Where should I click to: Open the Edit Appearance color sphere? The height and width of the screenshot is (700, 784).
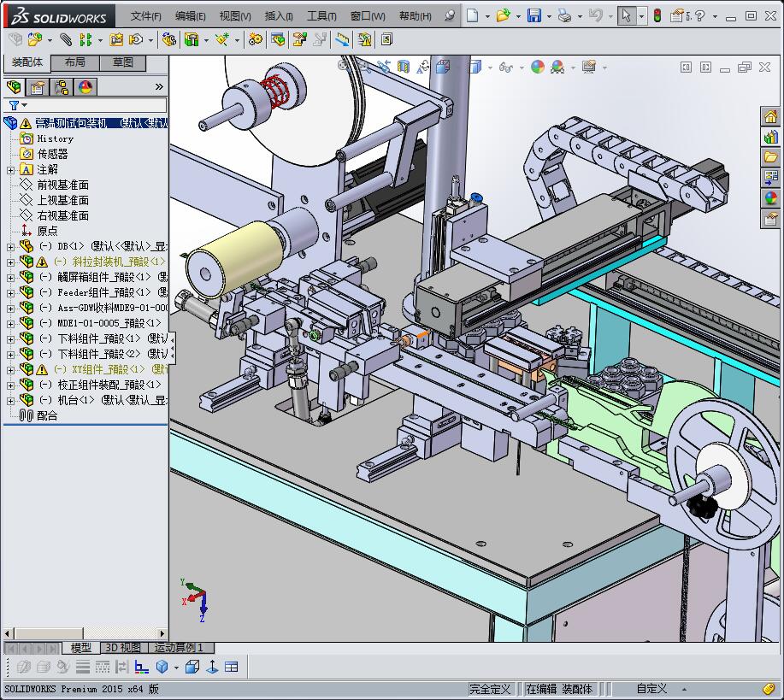537,67
